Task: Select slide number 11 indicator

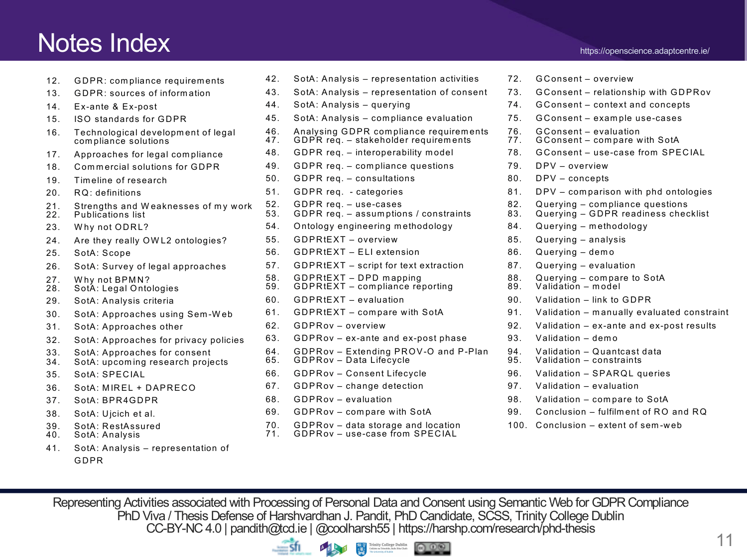Action: coord(725,540)
